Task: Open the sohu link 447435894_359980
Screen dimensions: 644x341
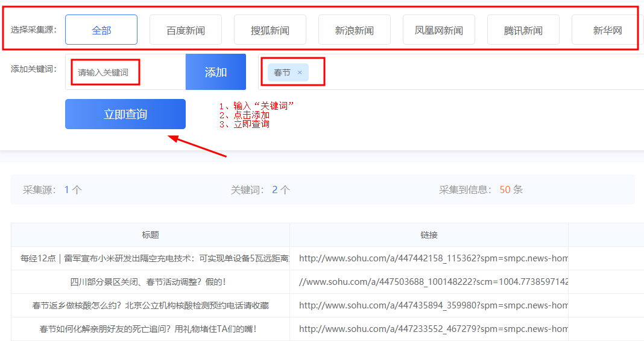Action: tap(434, 305)
